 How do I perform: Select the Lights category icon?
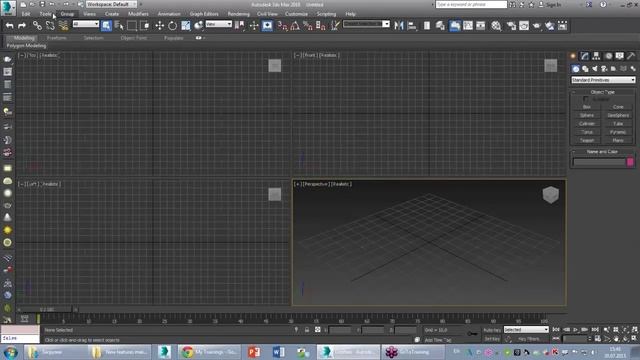[595, 69]
